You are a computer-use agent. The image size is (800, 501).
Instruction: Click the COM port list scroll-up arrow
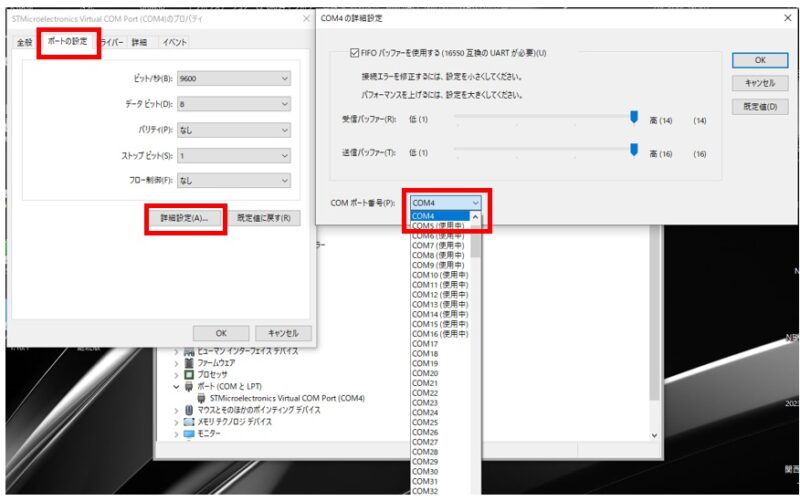tap(476, 217)
